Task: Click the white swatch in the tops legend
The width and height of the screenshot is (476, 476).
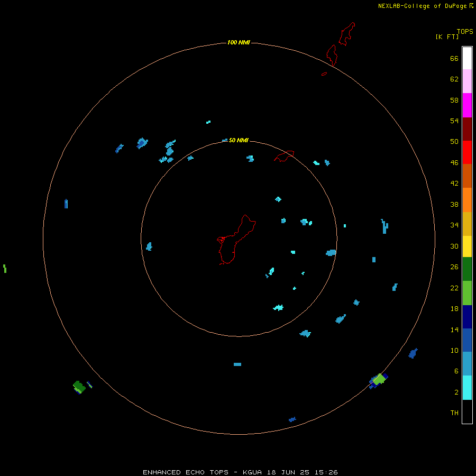Action: coord(467,58)
